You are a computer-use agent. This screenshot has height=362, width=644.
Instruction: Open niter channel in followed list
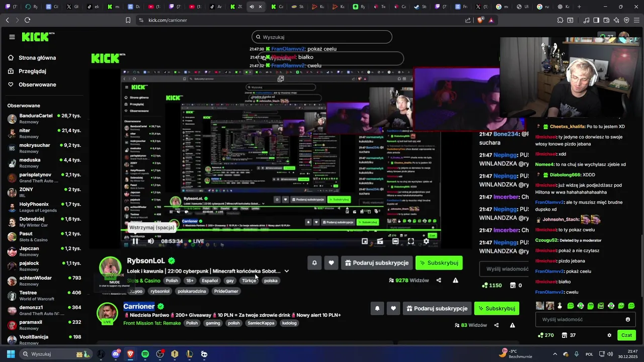tap(44, 133)
